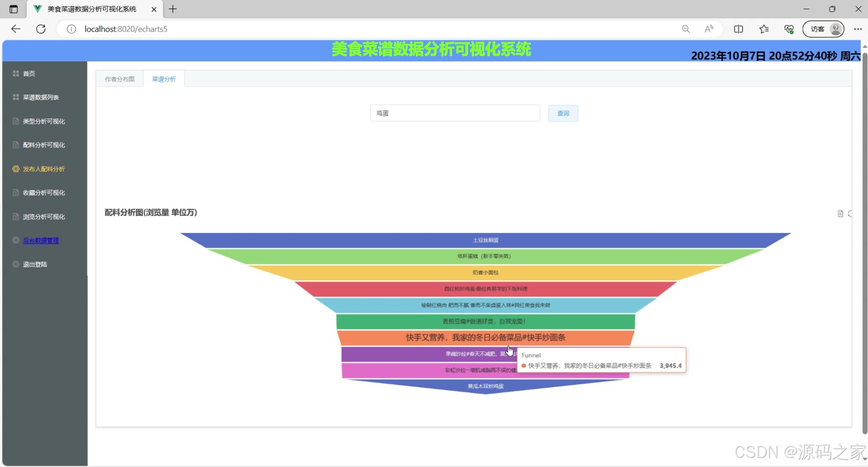868x467 pixels.
Task: Go to 收藏分析可视化 in sidebar
Action: click(x=44, y=193)
